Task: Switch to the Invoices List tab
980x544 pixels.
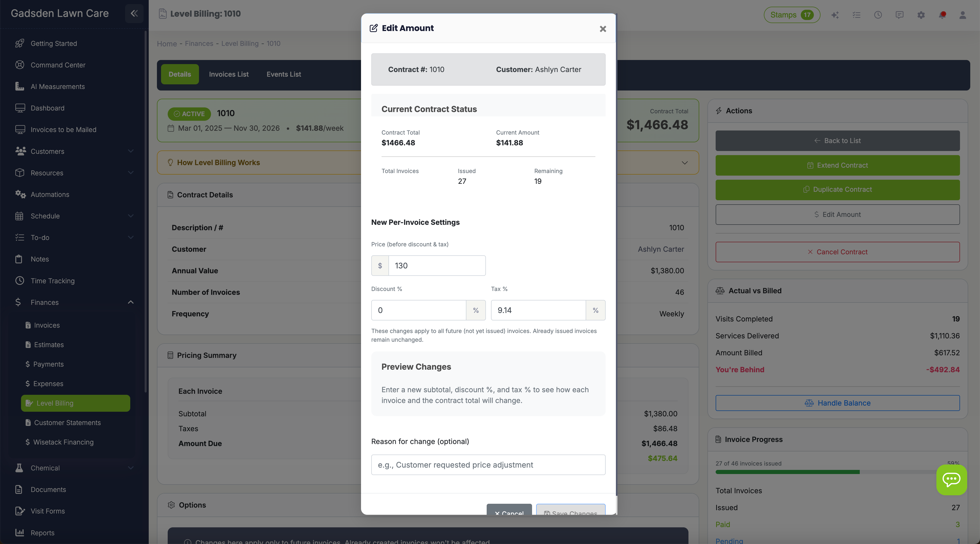Action: [x=228, y=74]
